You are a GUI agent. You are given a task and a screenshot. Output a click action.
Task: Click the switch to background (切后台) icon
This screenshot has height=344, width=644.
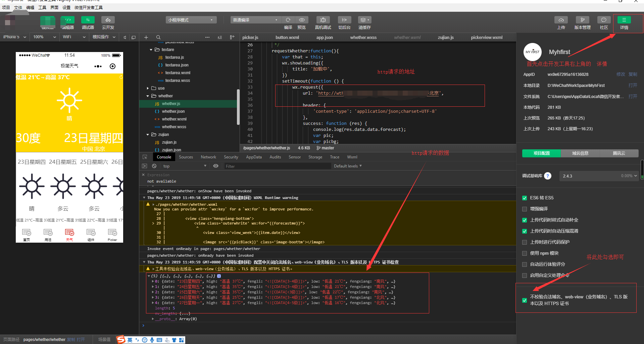(344, 20)
